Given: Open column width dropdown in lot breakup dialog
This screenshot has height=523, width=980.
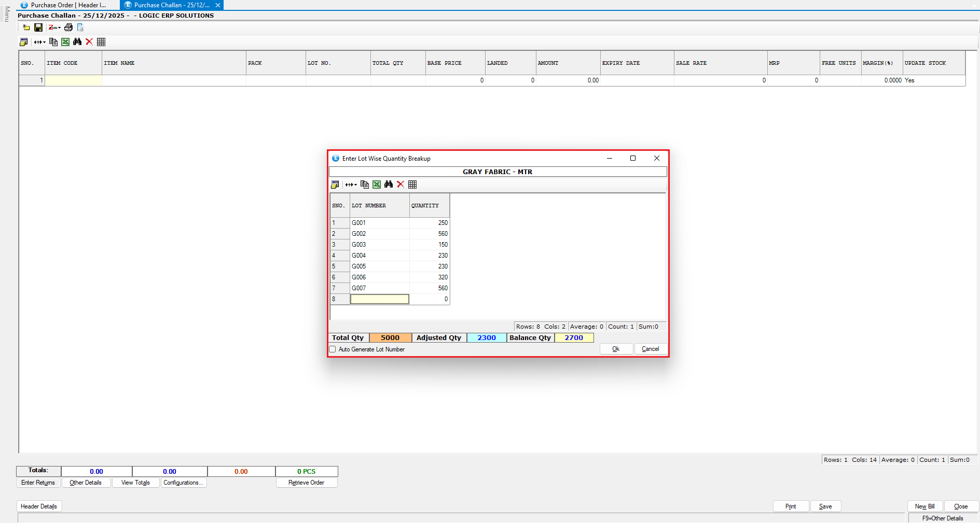Looking at the screenshot, I should coord(351,185).
